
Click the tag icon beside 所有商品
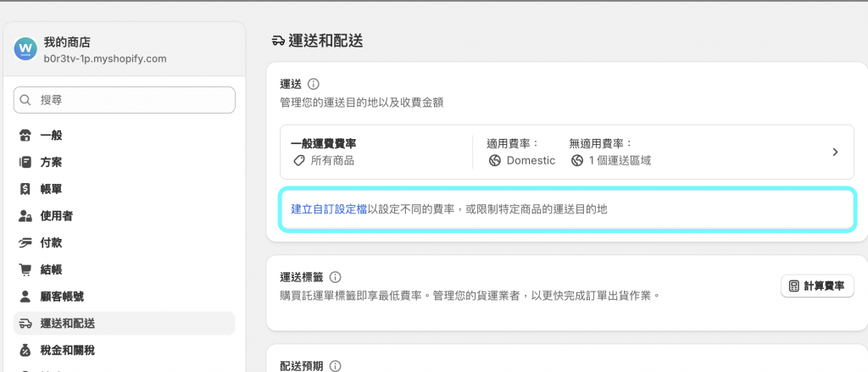tap(298, 160)
